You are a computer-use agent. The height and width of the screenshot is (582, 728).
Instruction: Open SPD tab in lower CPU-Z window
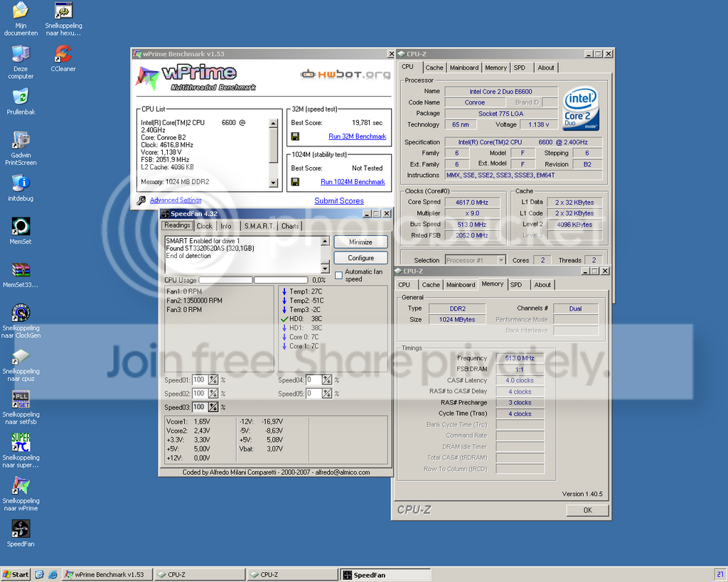516,285
